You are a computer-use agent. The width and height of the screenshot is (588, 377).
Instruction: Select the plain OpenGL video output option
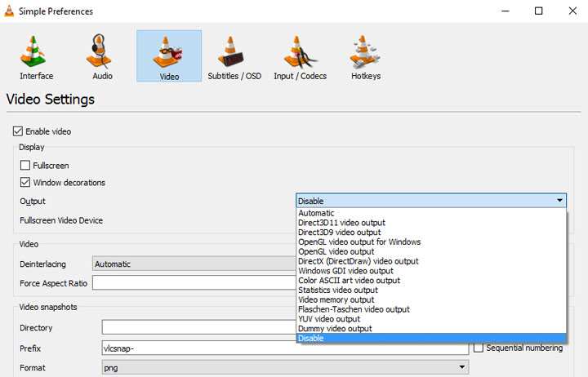click(431, 251)
